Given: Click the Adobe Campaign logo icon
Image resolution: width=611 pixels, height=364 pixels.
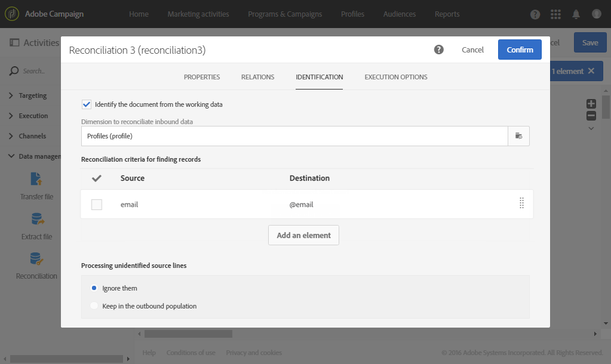Looking at the screenshot, I should [12, 14].
